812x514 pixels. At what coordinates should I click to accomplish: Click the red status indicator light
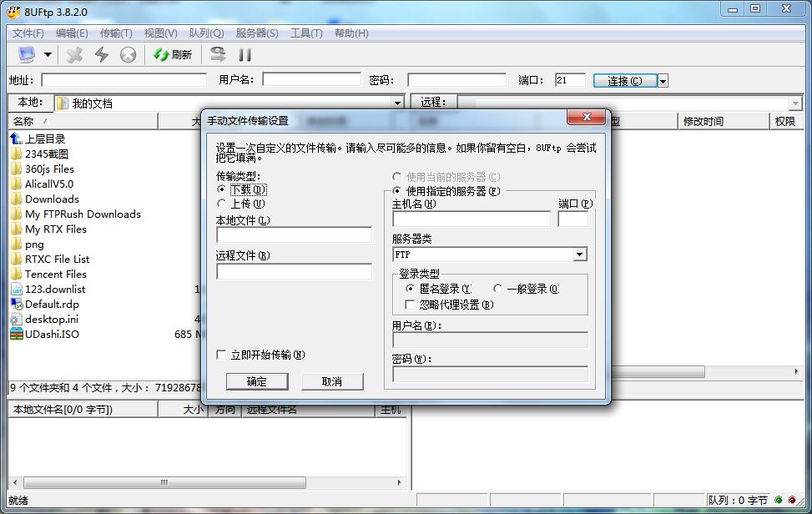click(x=792, y=500)
